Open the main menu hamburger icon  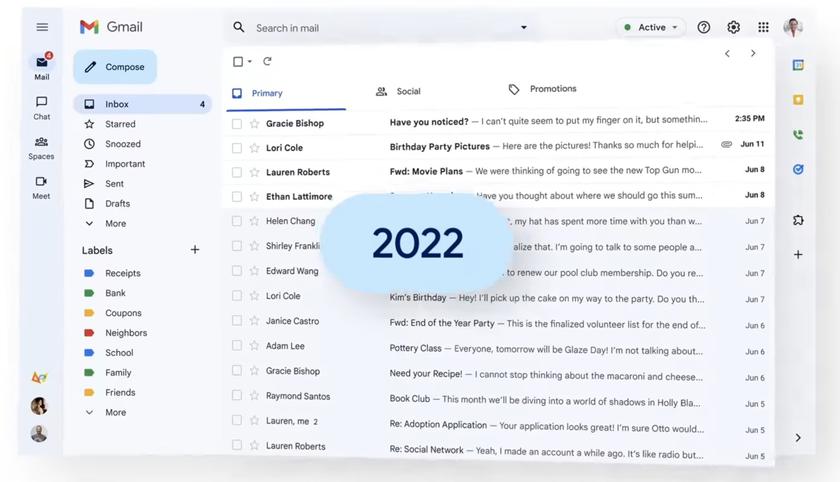coord(42,27)
